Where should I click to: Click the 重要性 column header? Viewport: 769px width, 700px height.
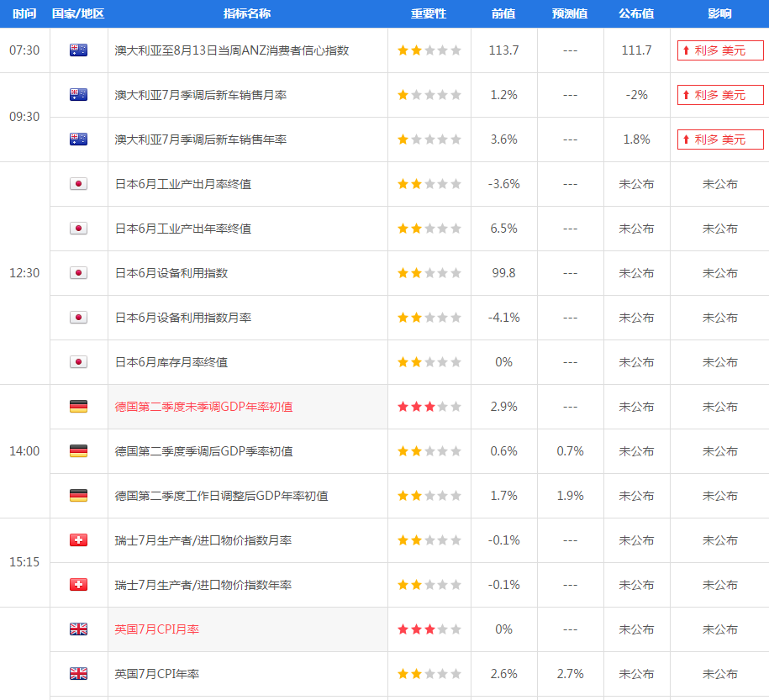pyautogui.click(x=429, y=13)
